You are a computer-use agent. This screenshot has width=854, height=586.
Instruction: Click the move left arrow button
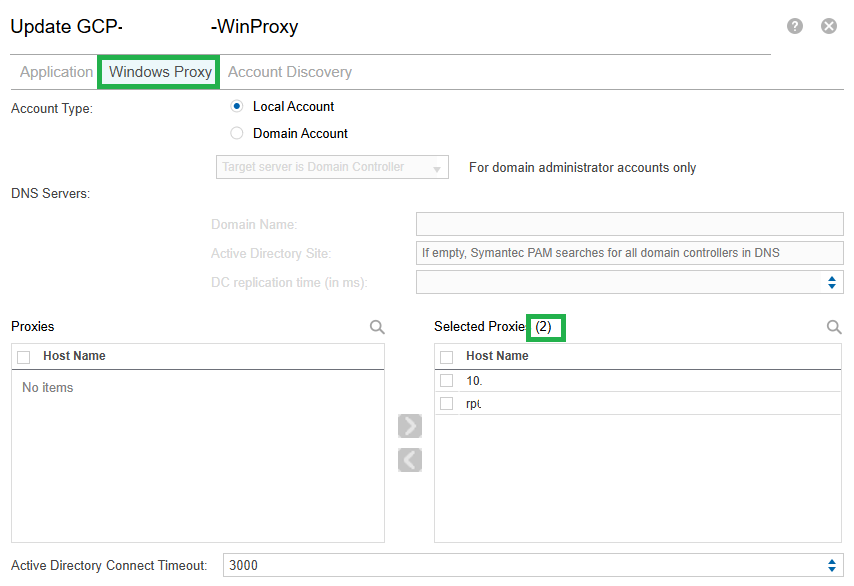click(410, 460)
